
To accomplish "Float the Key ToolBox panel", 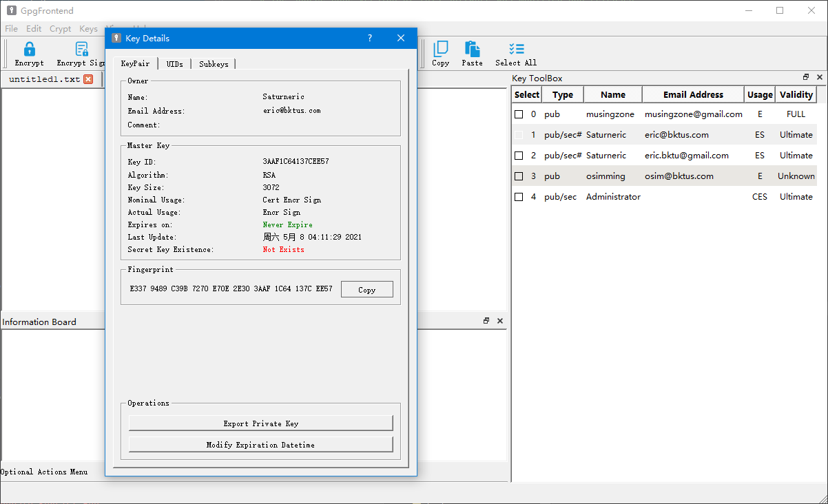I will (806, 78).
